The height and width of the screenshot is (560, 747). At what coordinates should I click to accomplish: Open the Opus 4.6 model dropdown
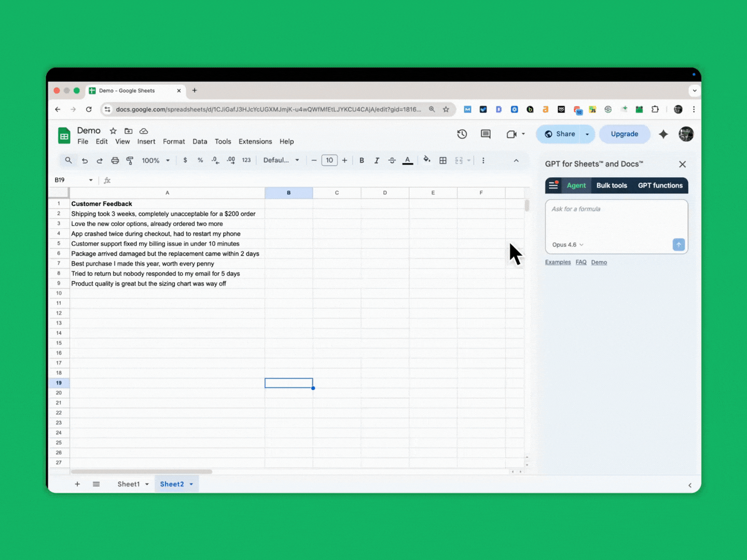[567, 244]
